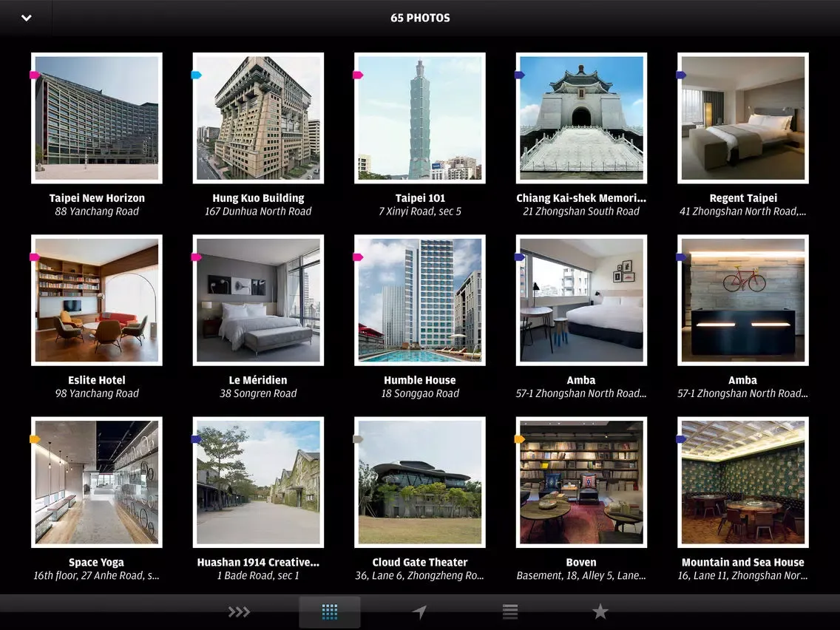Click the 'Boven' caption
This screenshot has height=630, width=840.
[581, 563]
